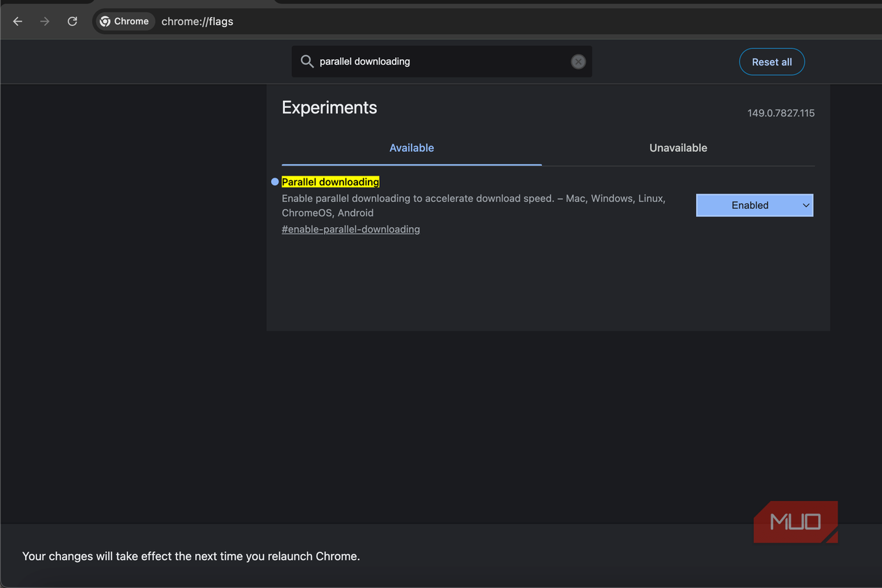Switch to the Unavailable tab

(x=679, y=148)
